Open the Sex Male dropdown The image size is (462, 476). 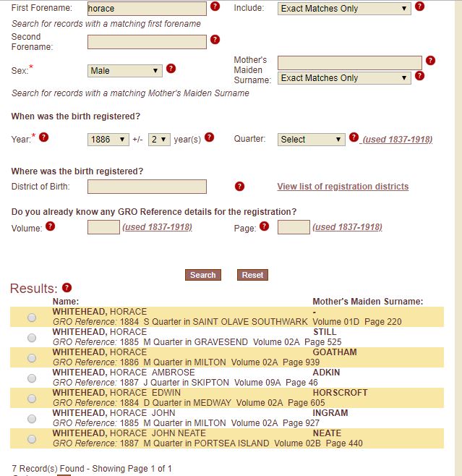(x=124, y=71)
